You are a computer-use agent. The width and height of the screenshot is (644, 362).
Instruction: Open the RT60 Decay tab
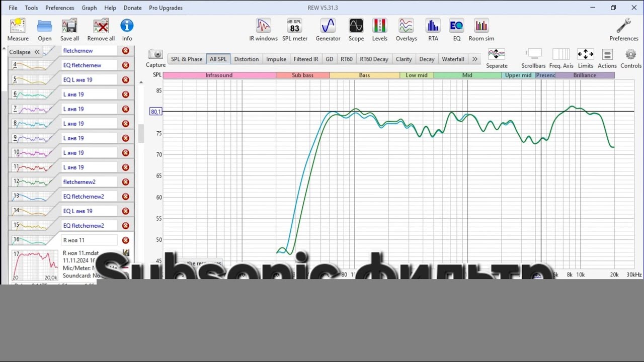pos(374,59)
